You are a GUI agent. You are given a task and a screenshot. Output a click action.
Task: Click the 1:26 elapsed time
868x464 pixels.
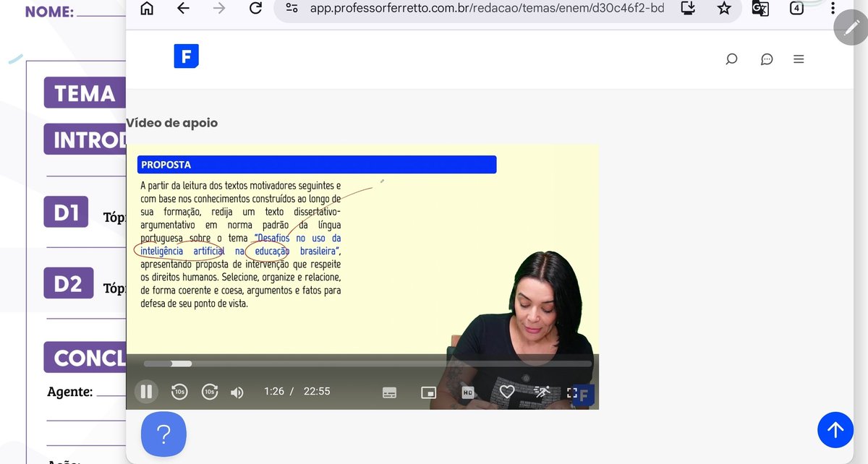tap(274, 392)
